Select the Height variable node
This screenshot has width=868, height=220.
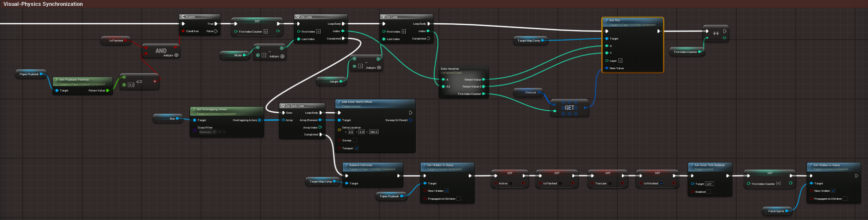point(331,82)
